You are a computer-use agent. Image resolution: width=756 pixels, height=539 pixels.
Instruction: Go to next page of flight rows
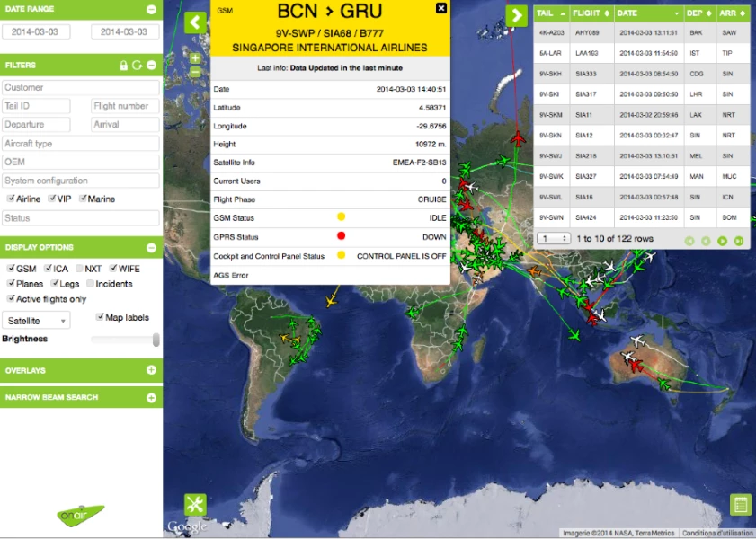[723, 241]
